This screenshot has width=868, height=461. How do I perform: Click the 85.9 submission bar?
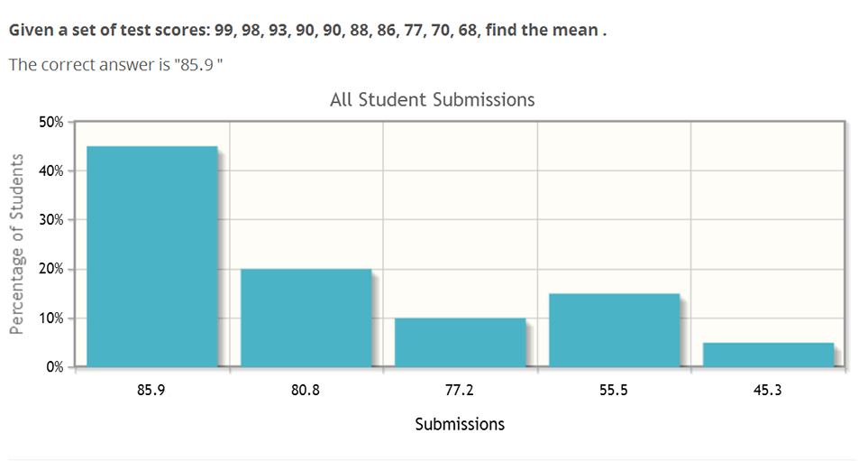coord(152,256)
